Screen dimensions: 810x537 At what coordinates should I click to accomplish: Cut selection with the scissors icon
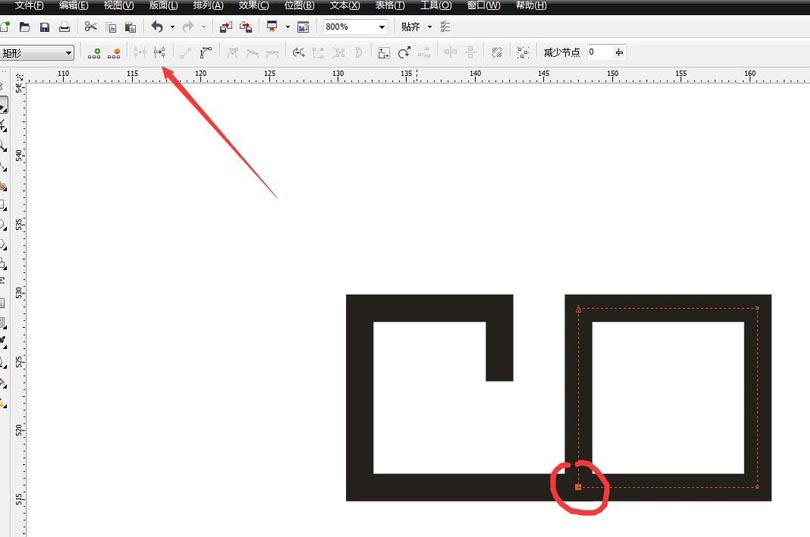[91, 26]
